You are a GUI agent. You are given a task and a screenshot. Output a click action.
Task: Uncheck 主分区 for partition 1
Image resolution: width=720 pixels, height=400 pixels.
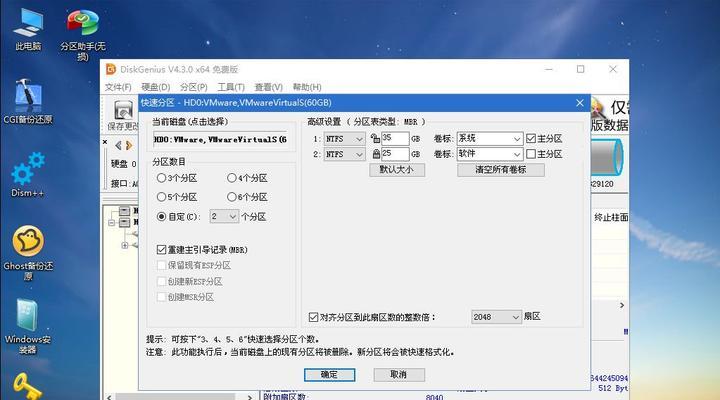(531, 138)
